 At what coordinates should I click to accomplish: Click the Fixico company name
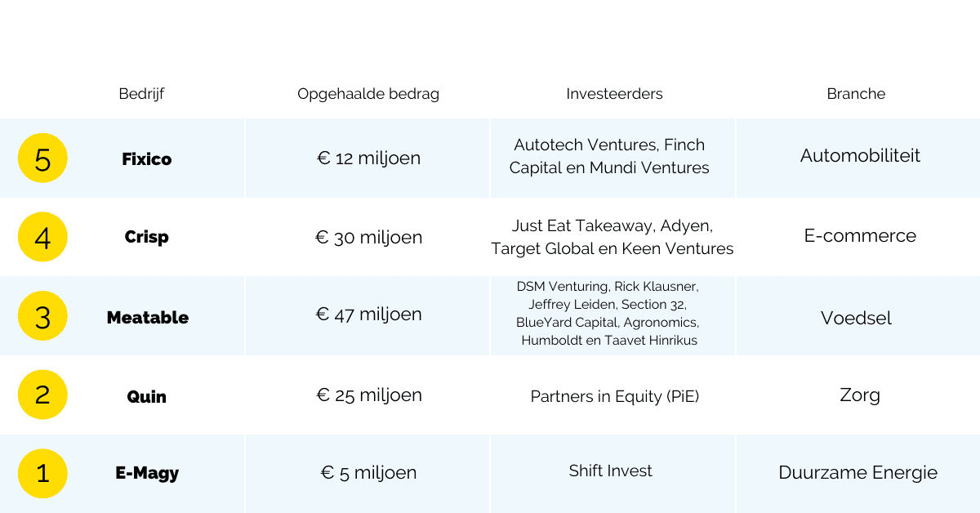pos(147,159)
